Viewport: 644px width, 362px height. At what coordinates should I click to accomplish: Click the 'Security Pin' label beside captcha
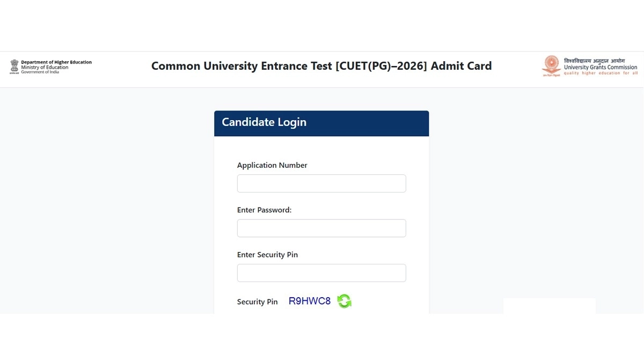click(x=257, y=302)
